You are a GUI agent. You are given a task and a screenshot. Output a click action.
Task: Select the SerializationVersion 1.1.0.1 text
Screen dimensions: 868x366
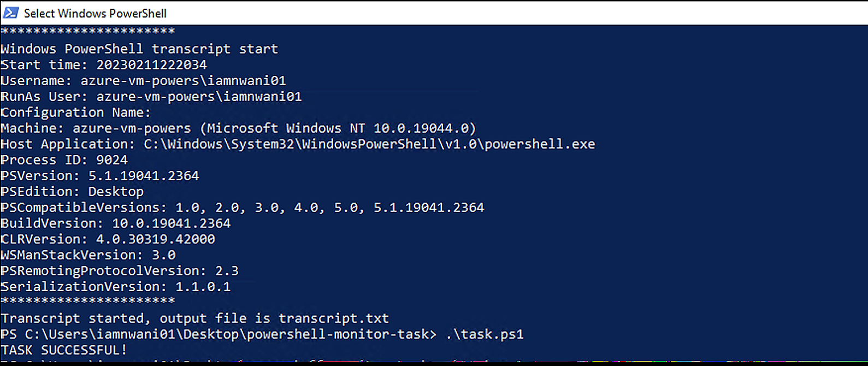[x=115, y=286]
